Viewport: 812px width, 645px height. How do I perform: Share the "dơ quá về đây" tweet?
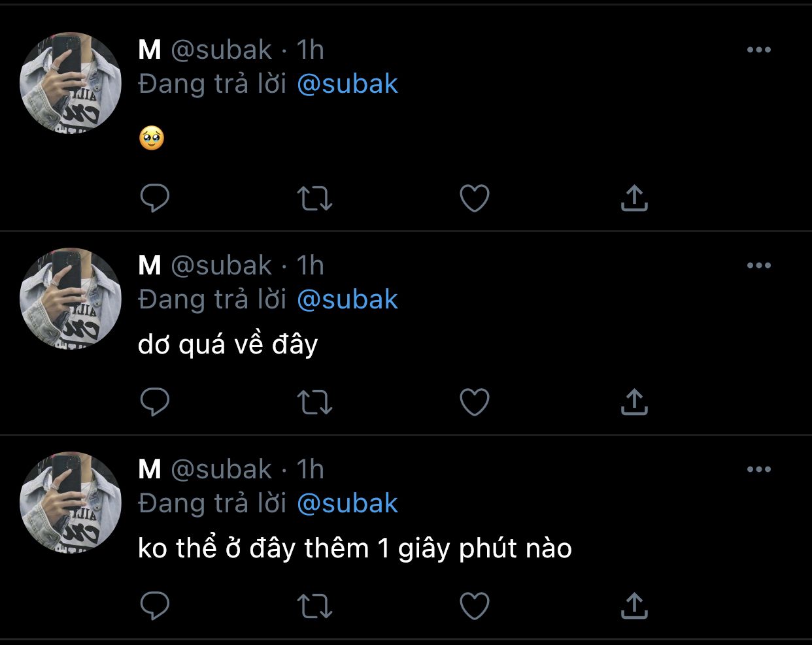(x=634, y=402)
